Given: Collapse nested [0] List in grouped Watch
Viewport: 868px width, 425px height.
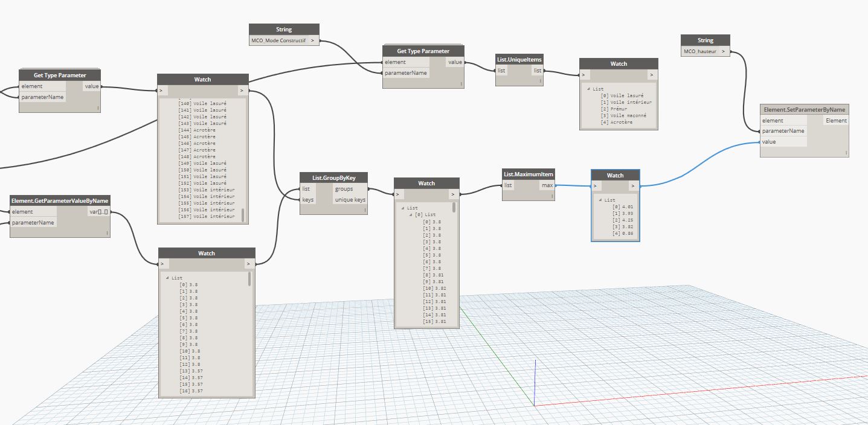Looking at the screenshot, I should click(411, 214).
